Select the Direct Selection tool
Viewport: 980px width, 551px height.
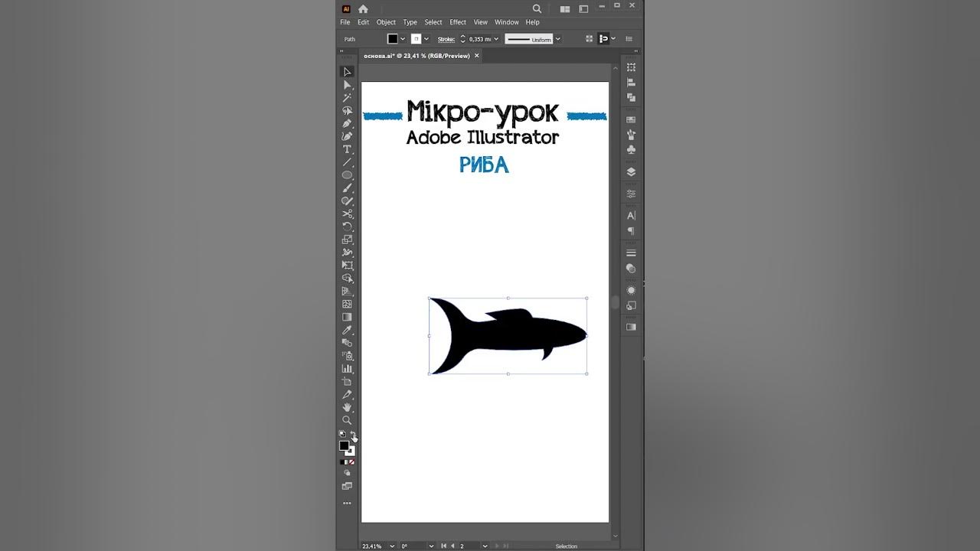(347, 85)
